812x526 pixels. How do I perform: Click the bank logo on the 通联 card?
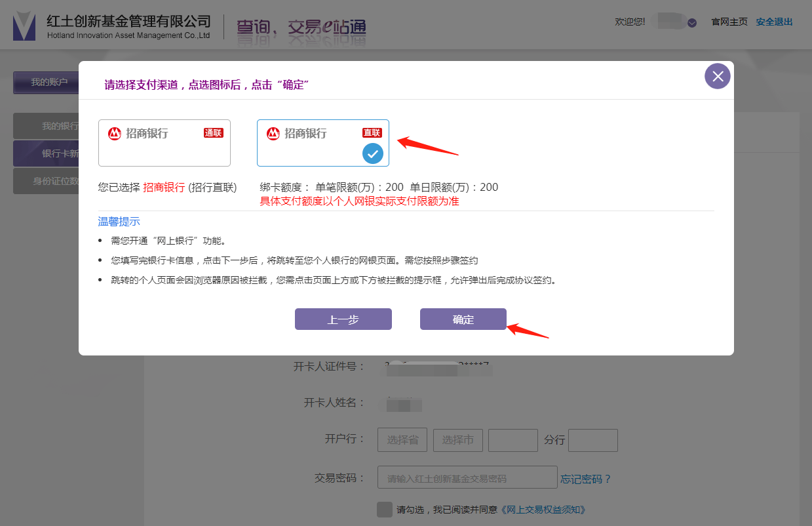coord(115,134)
